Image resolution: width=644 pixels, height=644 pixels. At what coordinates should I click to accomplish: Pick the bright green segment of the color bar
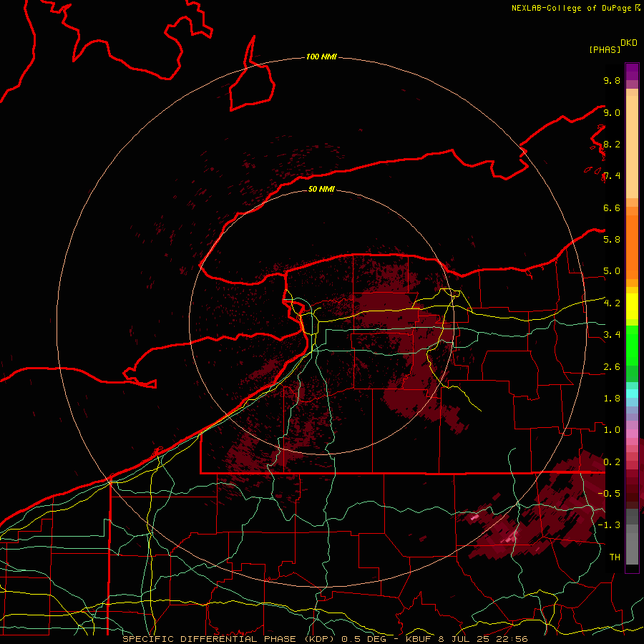(632, 346)
